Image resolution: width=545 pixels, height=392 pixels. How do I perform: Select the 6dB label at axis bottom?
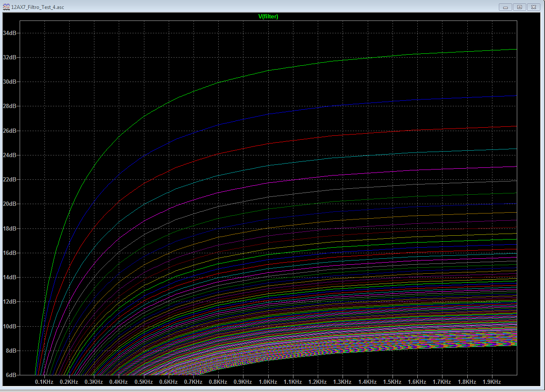point(11,375)
